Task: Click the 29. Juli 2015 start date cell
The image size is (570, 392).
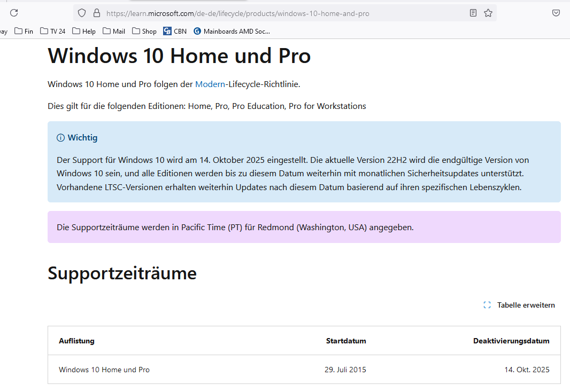Action: 345,370
